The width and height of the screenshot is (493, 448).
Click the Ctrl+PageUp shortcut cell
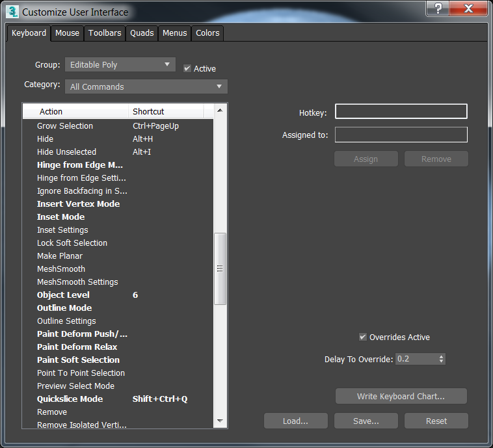point(155,125)
